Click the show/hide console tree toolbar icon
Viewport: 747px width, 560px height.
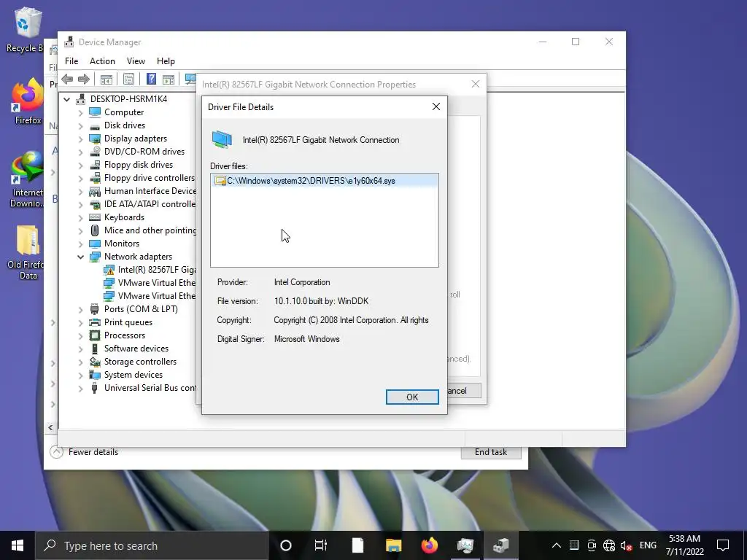coord(107,79)
